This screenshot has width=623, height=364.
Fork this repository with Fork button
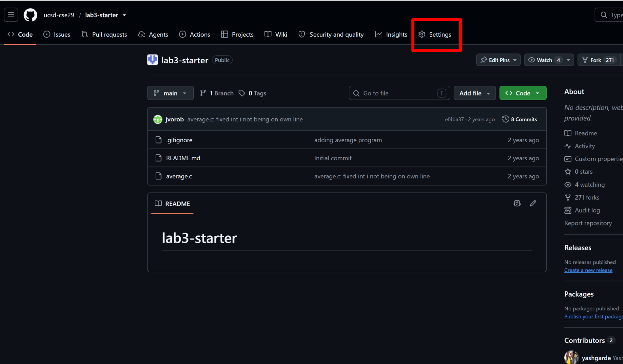coord(598,60)
